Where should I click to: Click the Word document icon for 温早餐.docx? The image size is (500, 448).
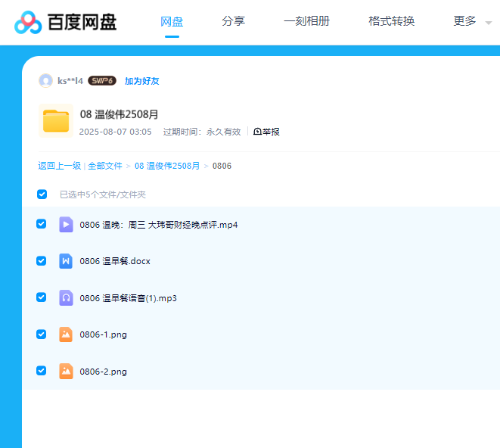tap(66, 261)
